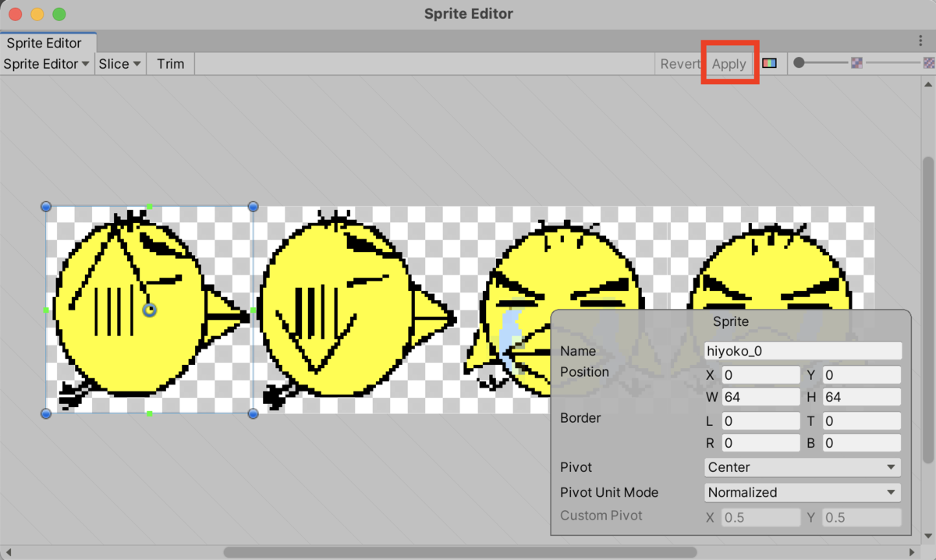
Task: Click the bottom-left blue corner handle of the sprite
Action: [x=46, y=413]
